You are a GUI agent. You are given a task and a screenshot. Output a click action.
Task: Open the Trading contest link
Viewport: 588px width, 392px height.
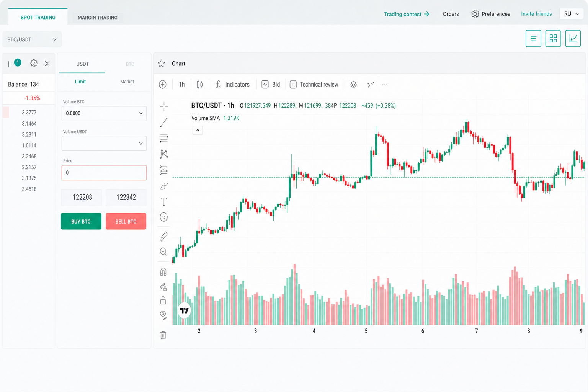[x=407, y=14]
